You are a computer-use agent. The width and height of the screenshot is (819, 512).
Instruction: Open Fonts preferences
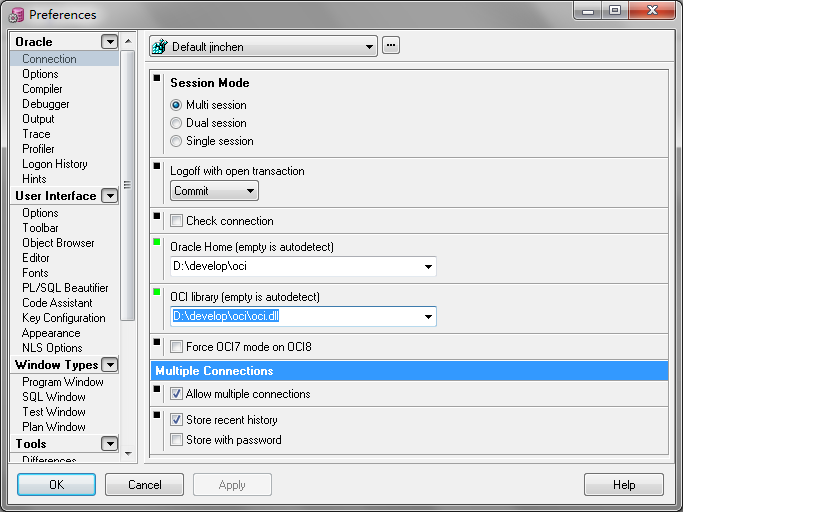coord(36,273)
